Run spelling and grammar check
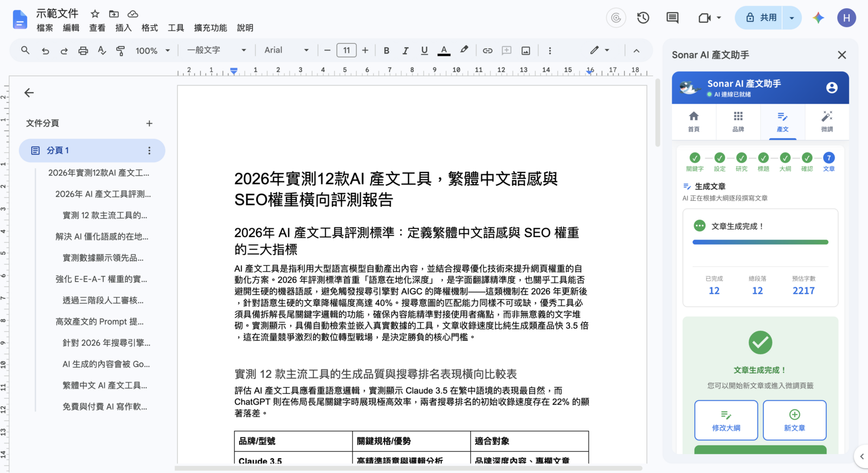 tap(102, 50)
